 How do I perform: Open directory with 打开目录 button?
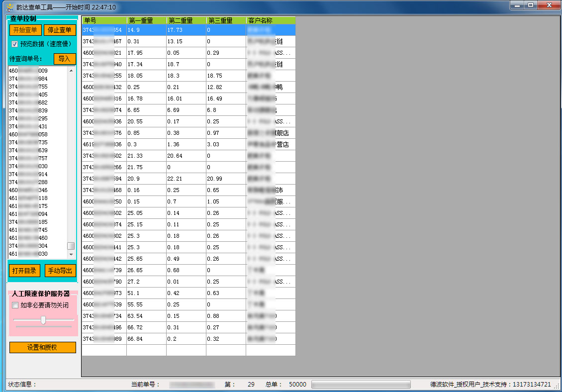24,271
